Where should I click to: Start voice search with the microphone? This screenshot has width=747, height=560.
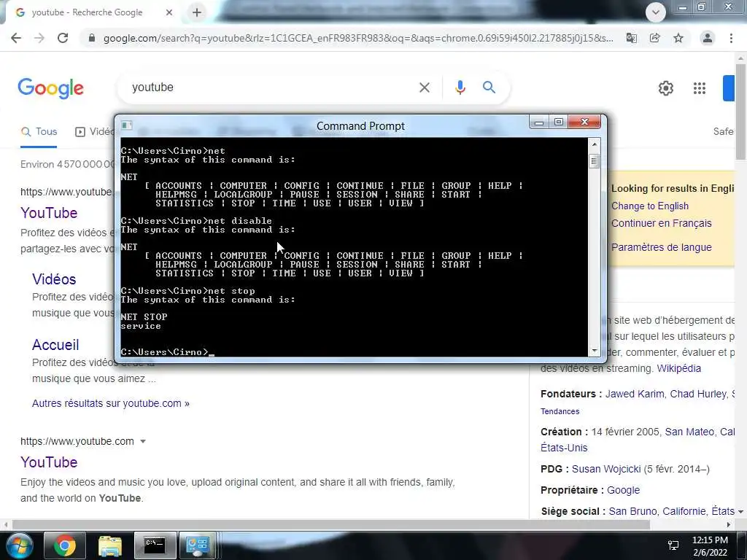[460, 87]
